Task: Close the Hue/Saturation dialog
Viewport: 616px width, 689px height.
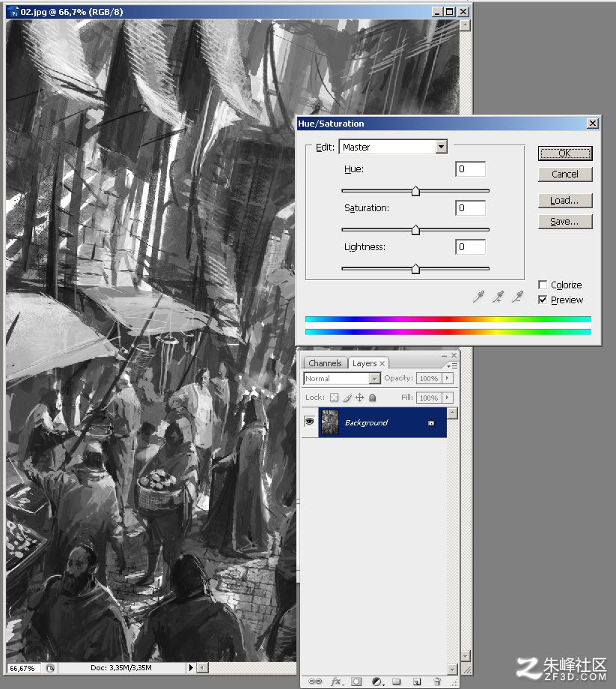Action: [x=592, y=124]
